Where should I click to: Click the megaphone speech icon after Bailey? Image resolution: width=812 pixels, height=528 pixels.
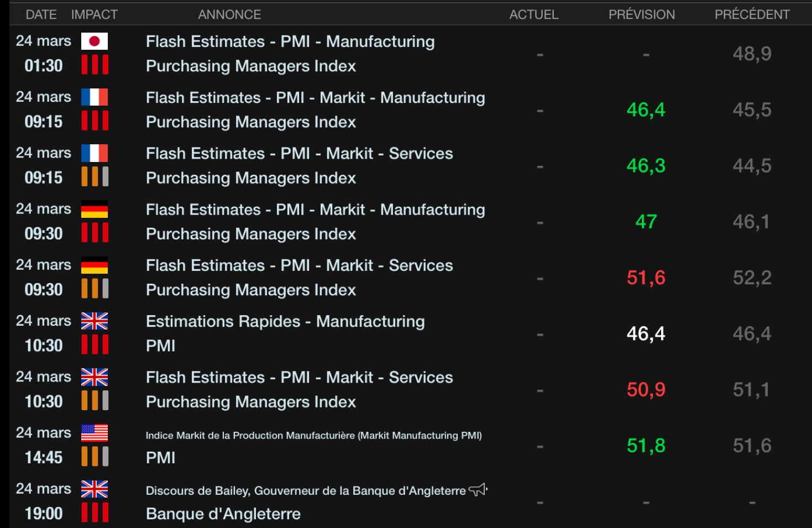(x=478, y=490)
